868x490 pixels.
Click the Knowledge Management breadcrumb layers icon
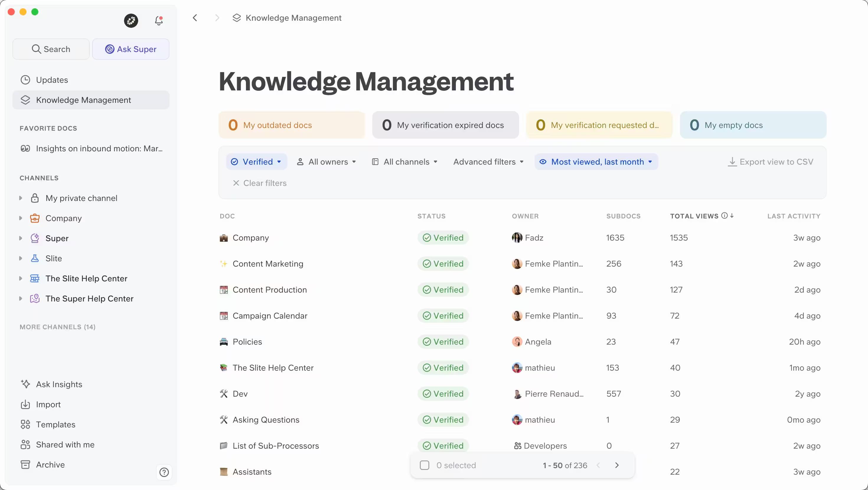pyautogui.click(x=237, y=18)
